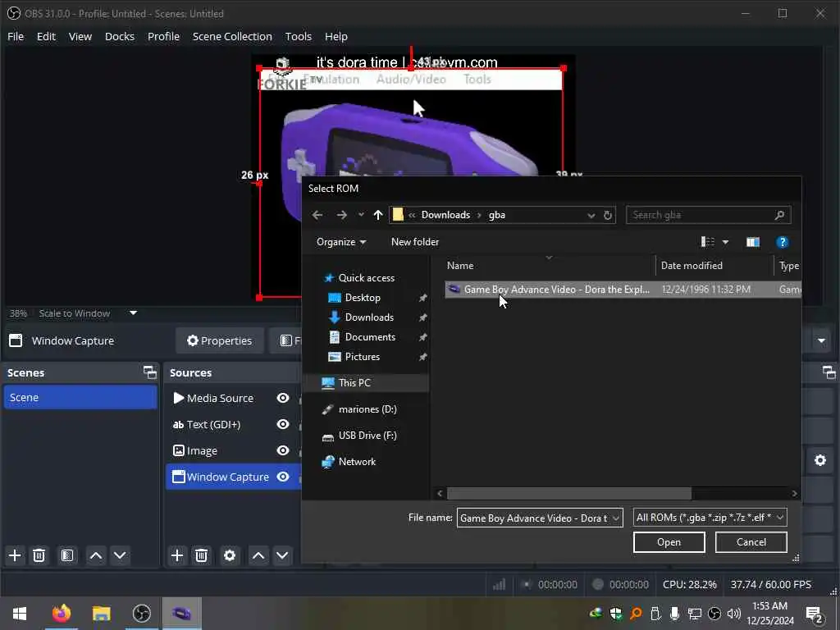Go up one folder level in the dialog

[378, 215]
